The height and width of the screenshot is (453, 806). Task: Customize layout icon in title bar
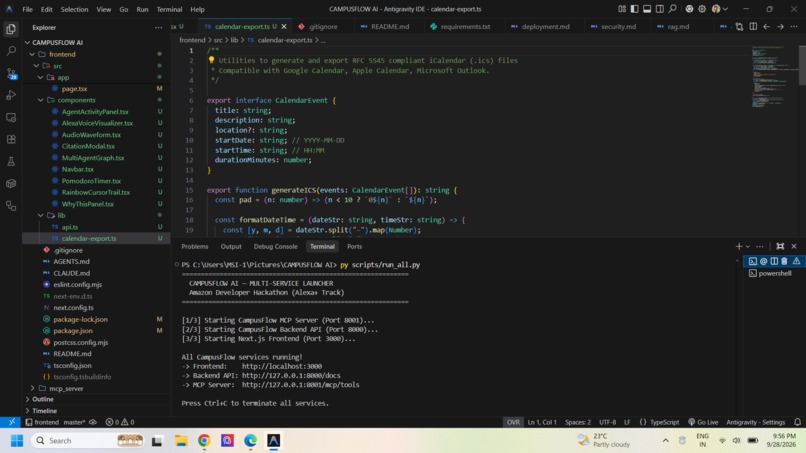tap(622, 9)
